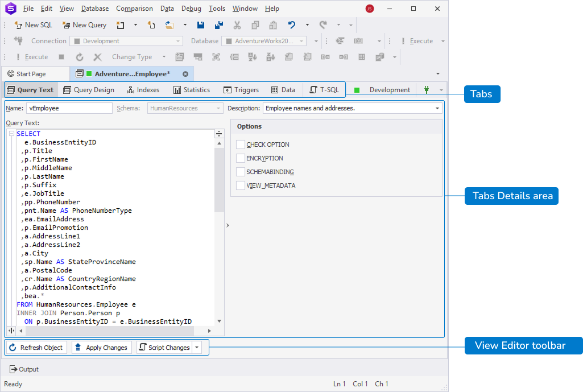Open the document tabs list dropdown arrow
Image resolution: width=583 pixels, height=392 pixels.
tap(438, 73)
